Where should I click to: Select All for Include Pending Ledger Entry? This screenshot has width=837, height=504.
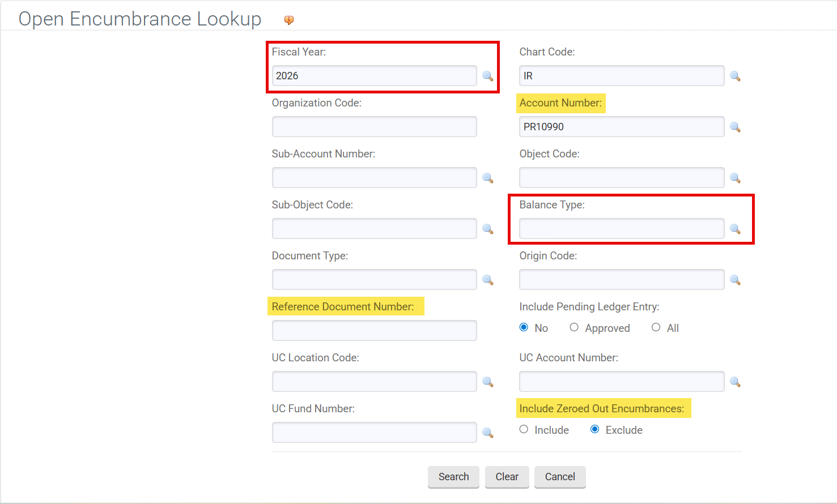coord(656,327)
